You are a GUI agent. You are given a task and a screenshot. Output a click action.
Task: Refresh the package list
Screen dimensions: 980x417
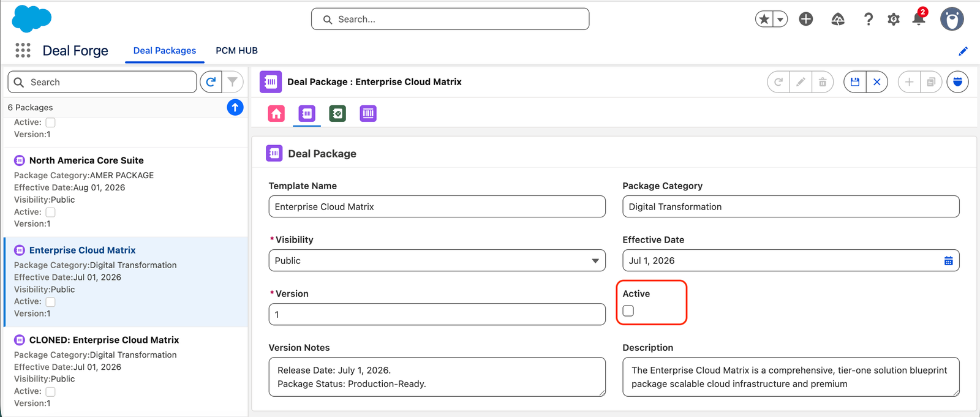pos(211,82)
